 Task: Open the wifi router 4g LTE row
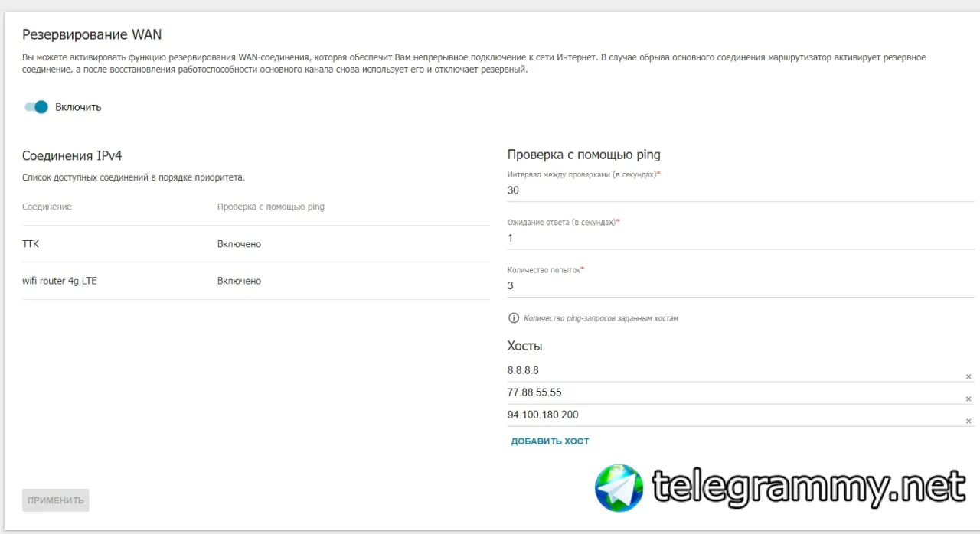pyautogui.click(x=256, y=281)
